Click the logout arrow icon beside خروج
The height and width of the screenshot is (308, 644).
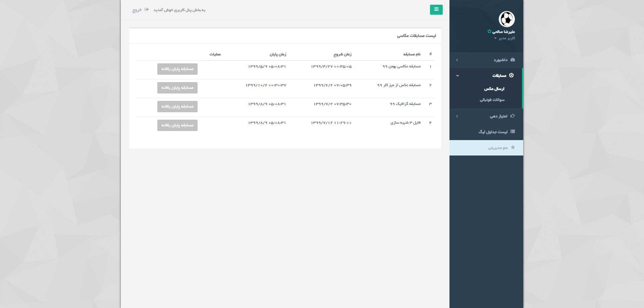[x=147, y=10]
